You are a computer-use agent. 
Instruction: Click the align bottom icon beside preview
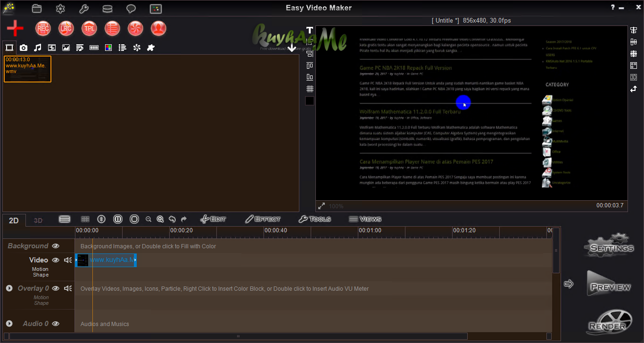point(310,77)
